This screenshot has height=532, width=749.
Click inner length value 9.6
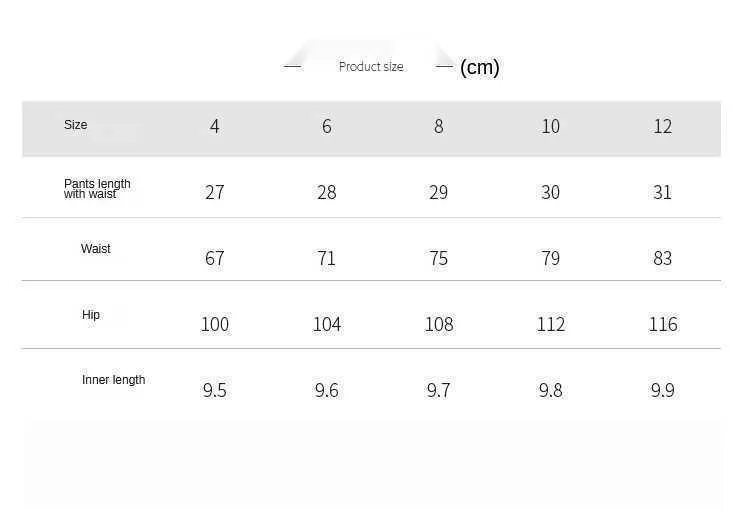tap(327, 390)
